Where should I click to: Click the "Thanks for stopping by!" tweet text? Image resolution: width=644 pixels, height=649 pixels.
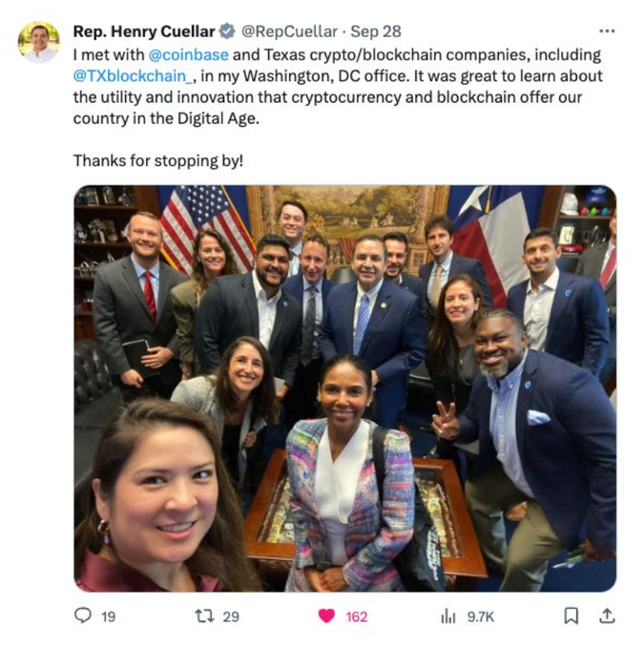[158, 160]
